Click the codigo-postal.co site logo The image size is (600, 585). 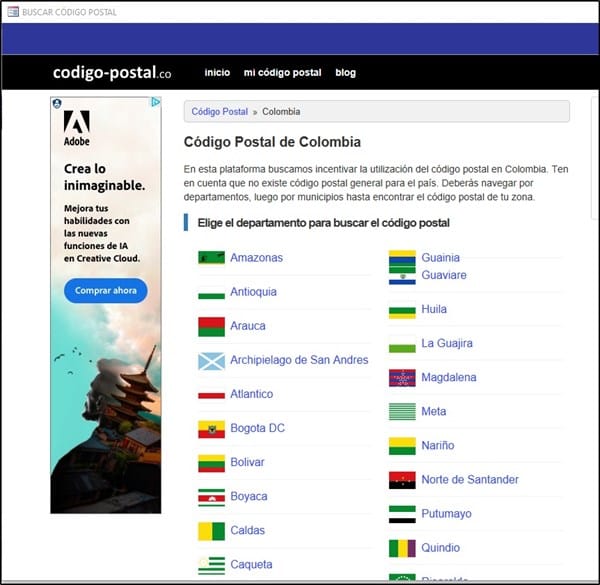click(x=112, y=72)
